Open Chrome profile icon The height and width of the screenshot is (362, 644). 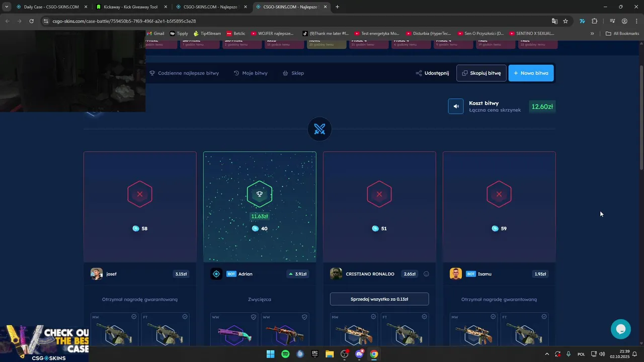pyautogui.click(x=624, y=21)
